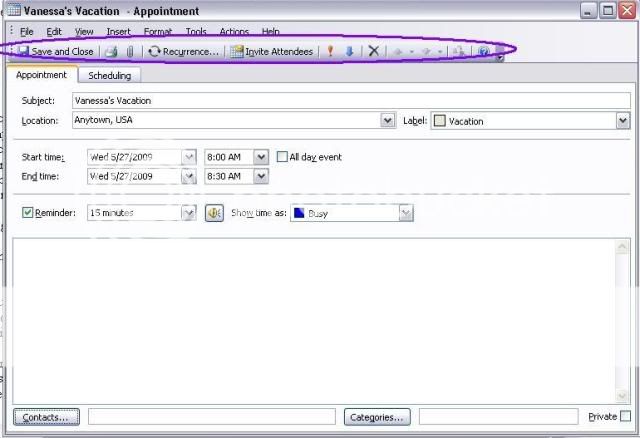
Task: Set High Importance with red exclamation icon
Action: 331,51
